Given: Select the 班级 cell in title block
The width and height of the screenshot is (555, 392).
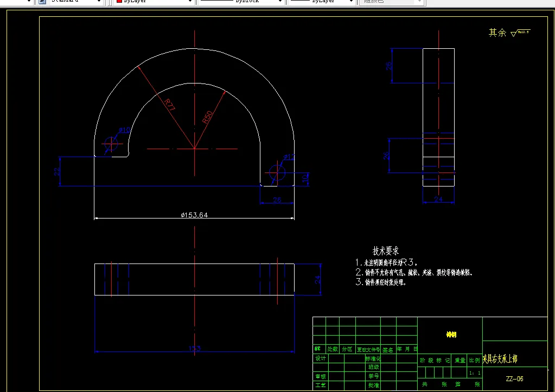Looking at the screenshot, I should point(374,367).
